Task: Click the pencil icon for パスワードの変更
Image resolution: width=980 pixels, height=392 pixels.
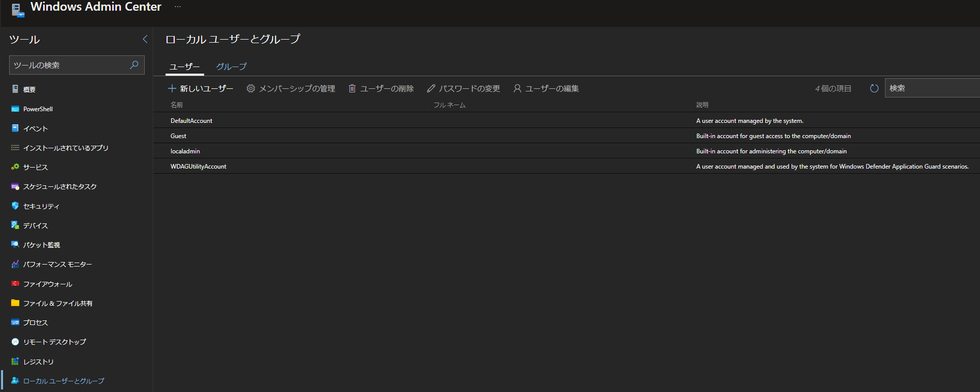Action: pos(431,88)
